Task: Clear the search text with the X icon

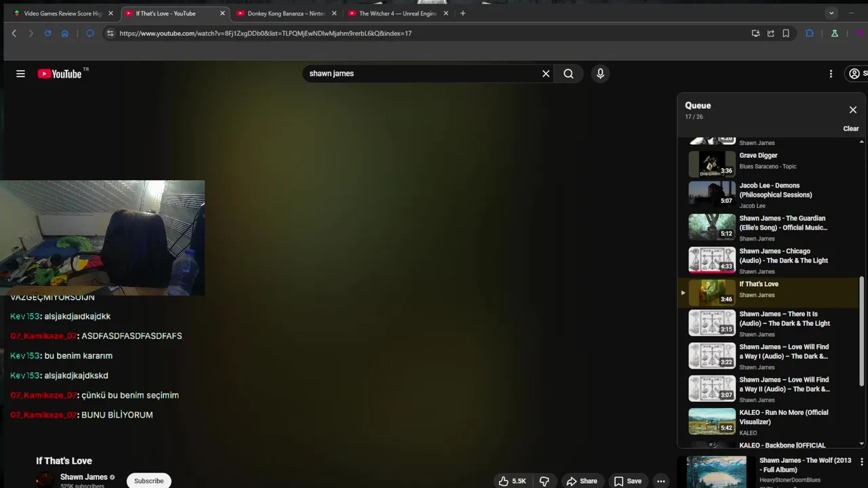Action: click(x=546, y=73)
